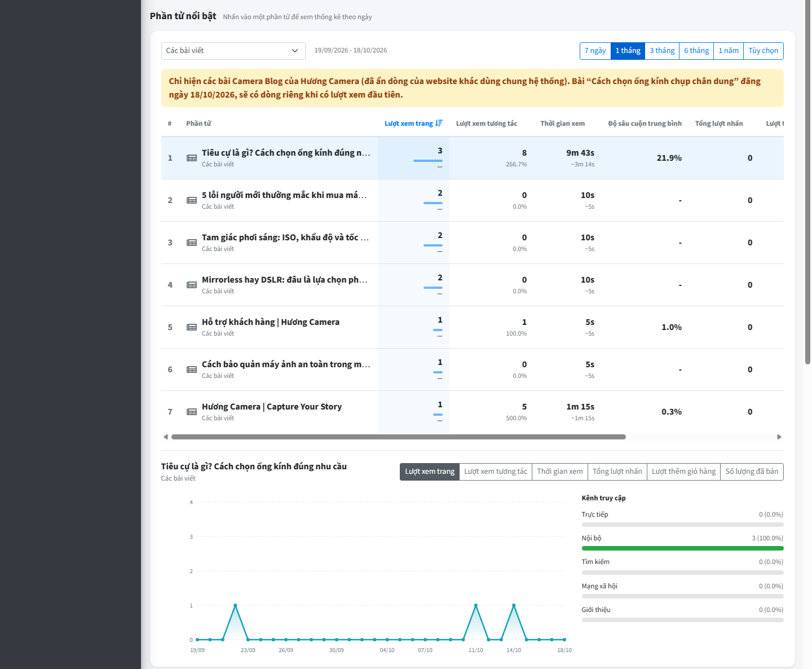Screen dimensions: 812x669
Task: Click article icon for "Cách bảo quản máy ảnh" row
Action: pos(192,369)
